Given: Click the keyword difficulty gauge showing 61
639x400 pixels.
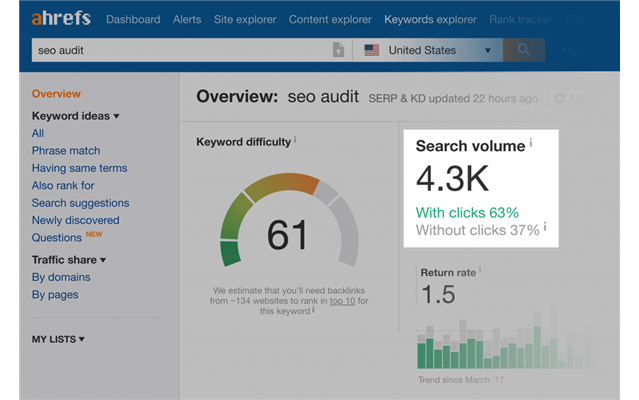Looking at the screenshot, I should (287, 220).
